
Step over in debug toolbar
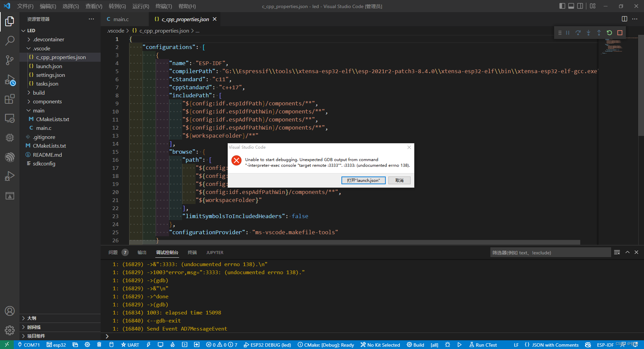(578, 33)
